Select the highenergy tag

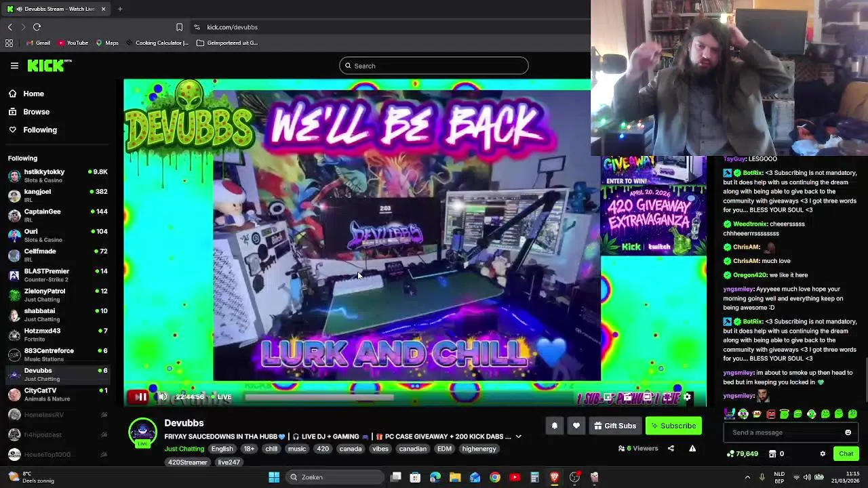click(x=479, y=449)
